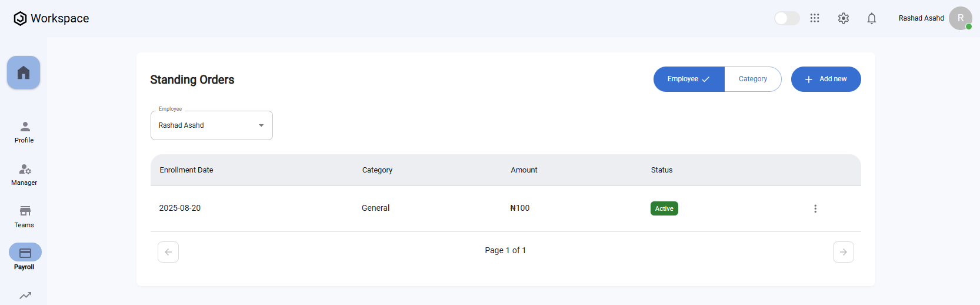Open the Payroll section
This screenshot has height=305, width=980.
tap(25, 257)
